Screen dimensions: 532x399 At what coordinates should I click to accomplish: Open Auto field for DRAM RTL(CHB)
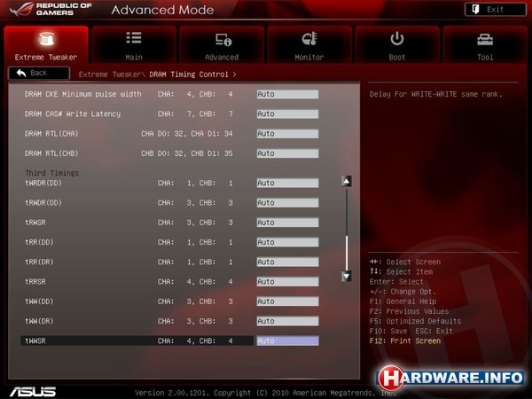pyautogui.click(x=287, y=153)
